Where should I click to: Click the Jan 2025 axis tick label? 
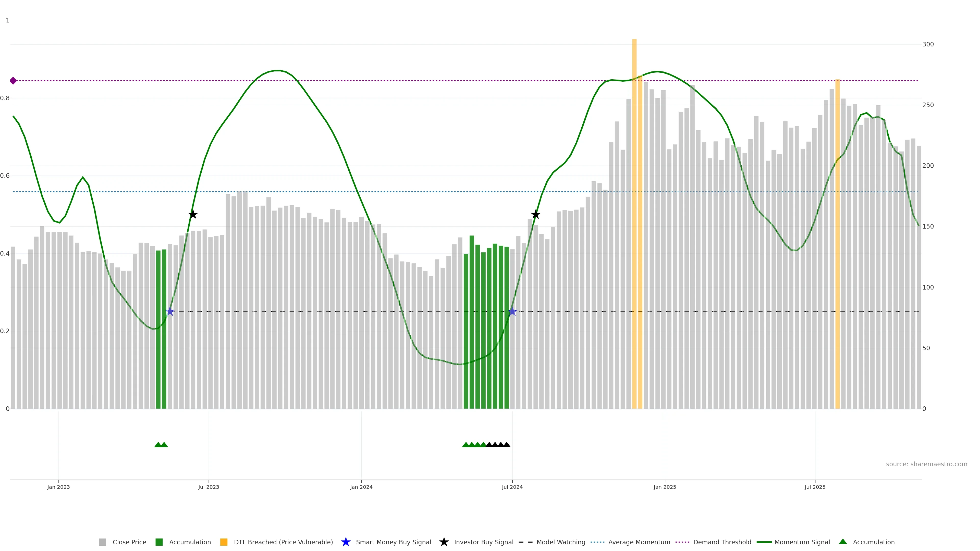point(665,487)
